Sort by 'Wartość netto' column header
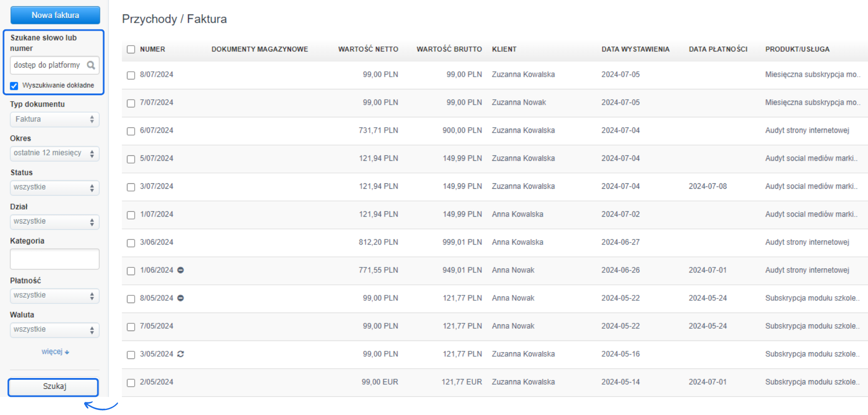The width and height of the screenshot is (868, 415). (x=368, y=49)
